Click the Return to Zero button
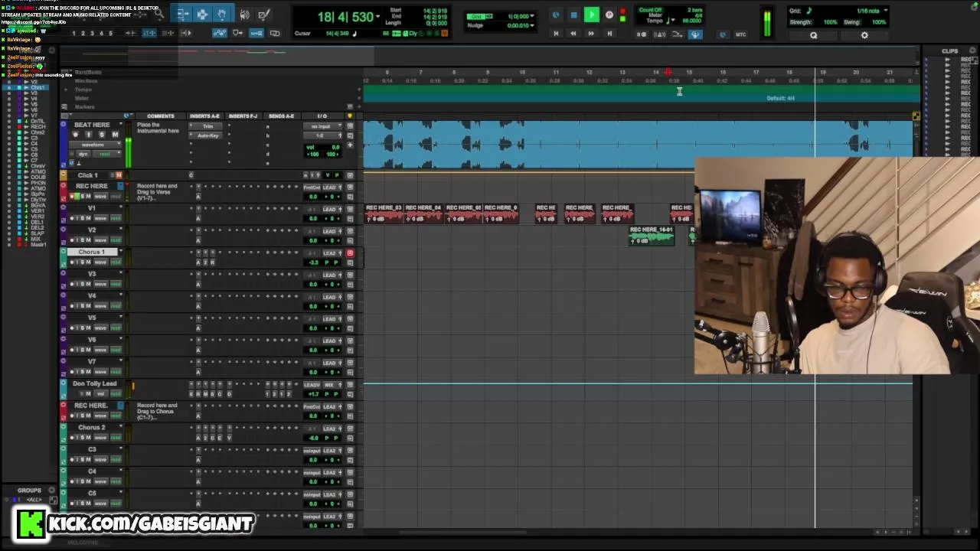980x551 pixels. tap(556, 34)
